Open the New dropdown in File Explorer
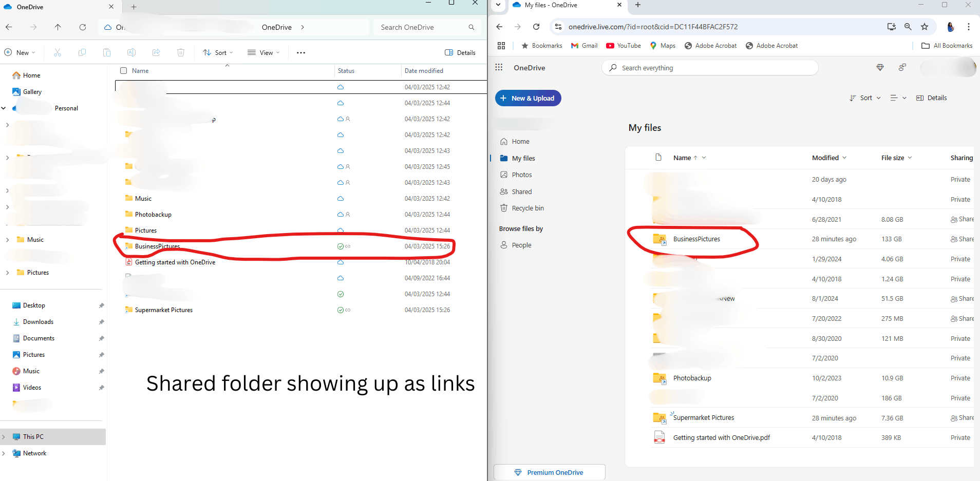 coord(20,52)
